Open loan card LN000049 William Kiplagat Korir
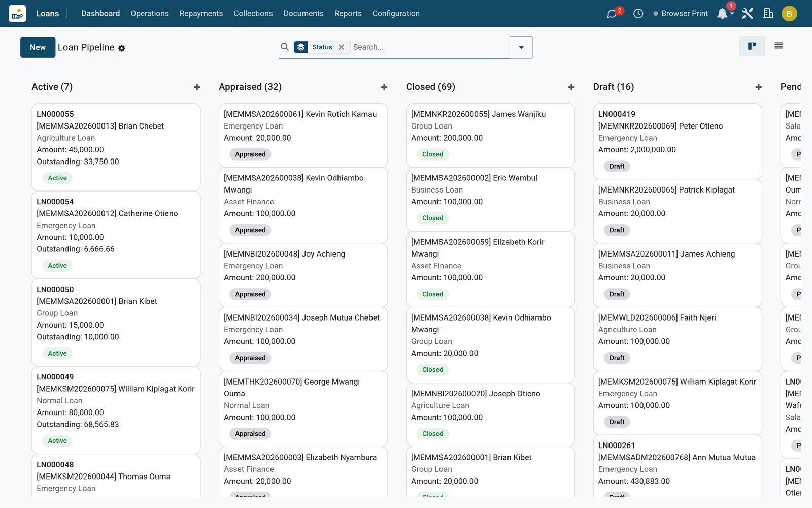This screenshot has height=508, width=812. (x=116, y=410)
